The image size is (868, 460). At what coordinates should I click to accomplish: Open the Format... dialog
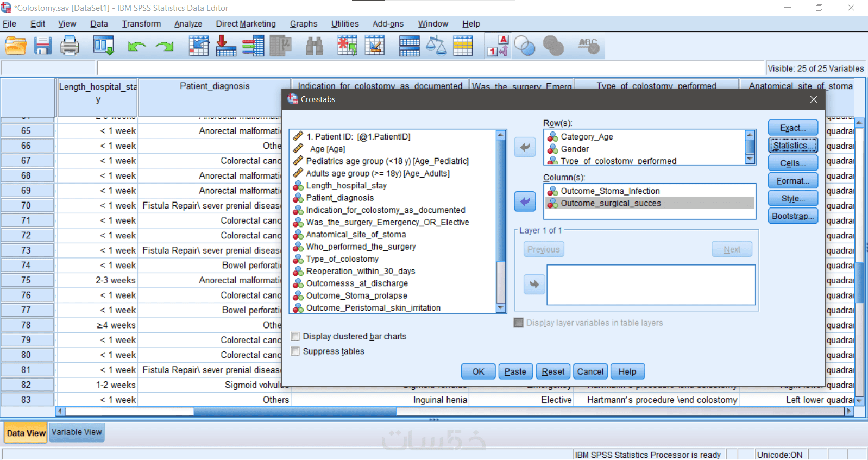coord(793,181)
